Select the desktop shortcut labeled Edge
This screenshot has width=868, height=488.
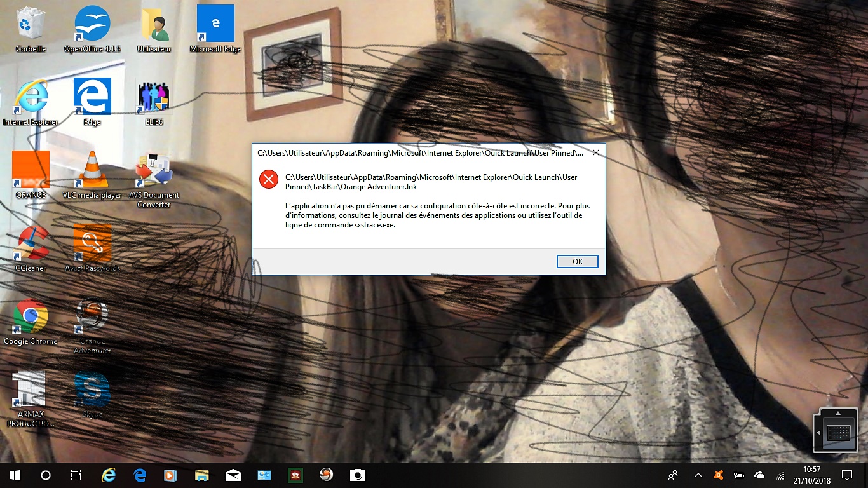(92, 102)
